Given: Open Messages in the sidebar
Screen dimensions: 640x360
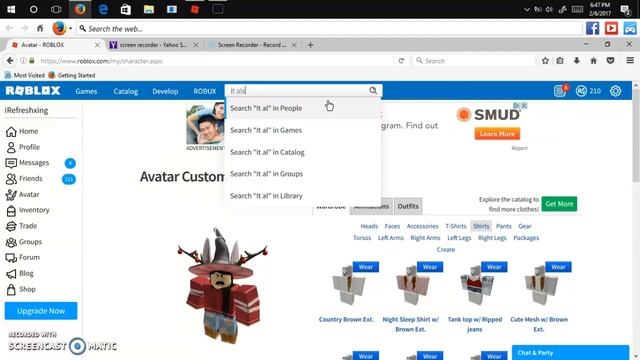Looking at the screenshot, I should point(28,163).
